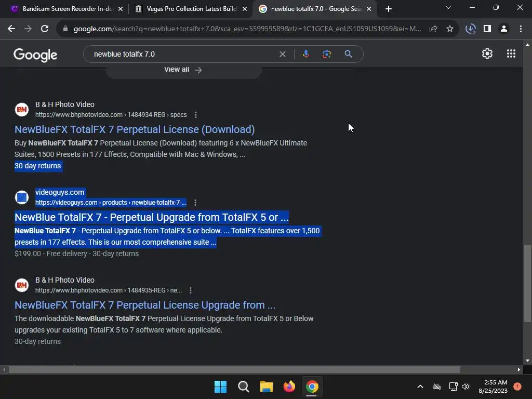Click the OneDrive tray icon
This screenshot has width=532, height=399.
437,387
